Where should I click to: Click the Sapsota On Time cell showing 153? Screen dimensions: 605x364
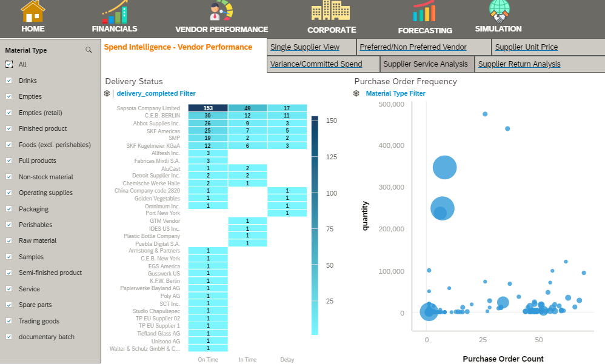click(208, 108)
